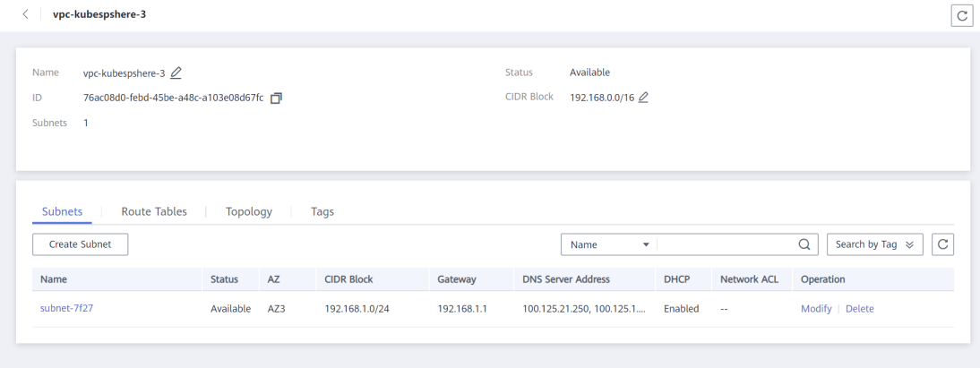The image size is (980, 368).
Task: Click the search magnifier icon
Action: [804, 245]
